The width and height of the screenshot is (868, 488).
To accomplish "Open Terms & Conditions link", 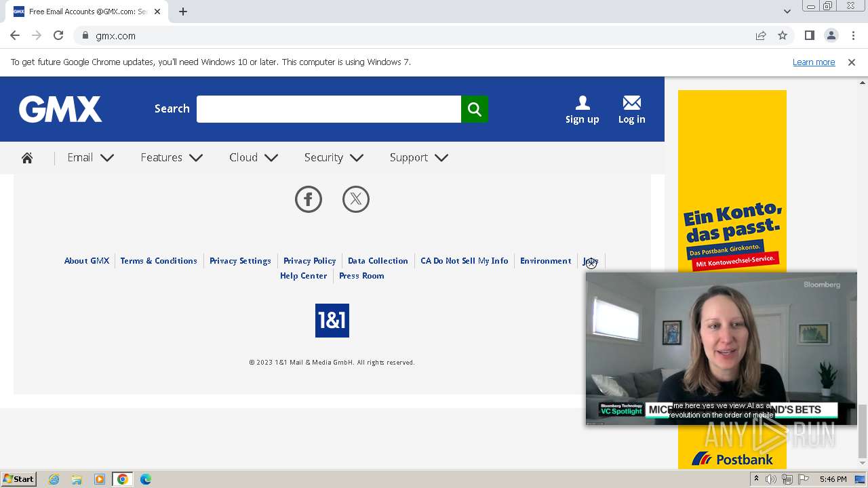I will [159, 261].
